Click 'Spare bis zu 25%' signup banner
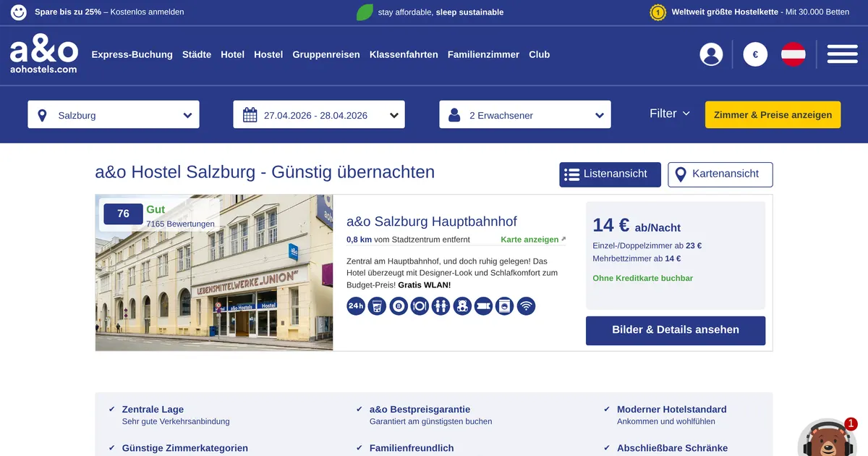The width and height of the screenshot is (868, 456). [109, 12]
